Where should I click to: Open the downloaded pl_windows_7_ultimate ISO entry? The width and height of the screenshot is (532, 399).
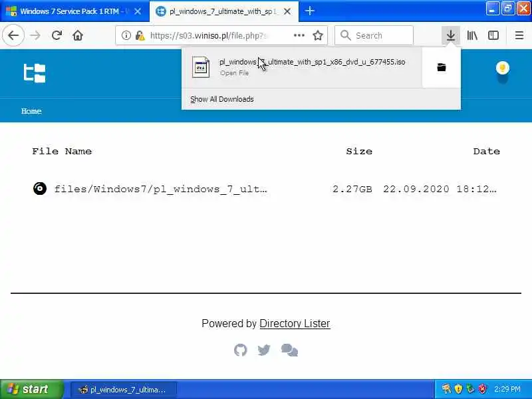(302, 67)
